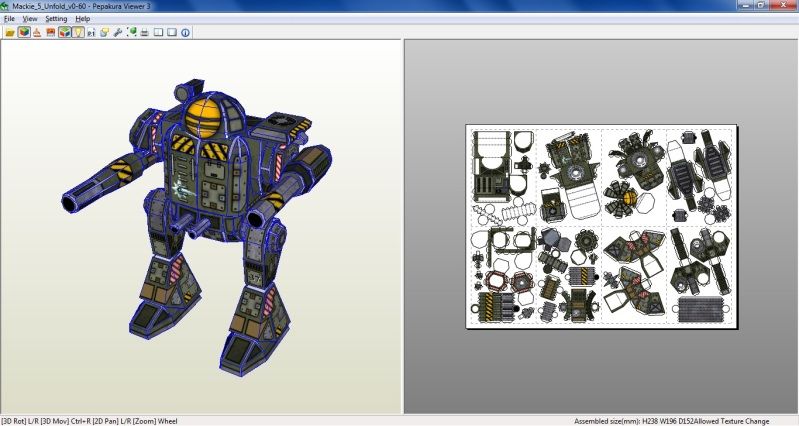Image resolution: width=799 pixels, height=426 pixels.
Task: Click the Pepakura application icon in the title bar
Action: tap(5, 6)
